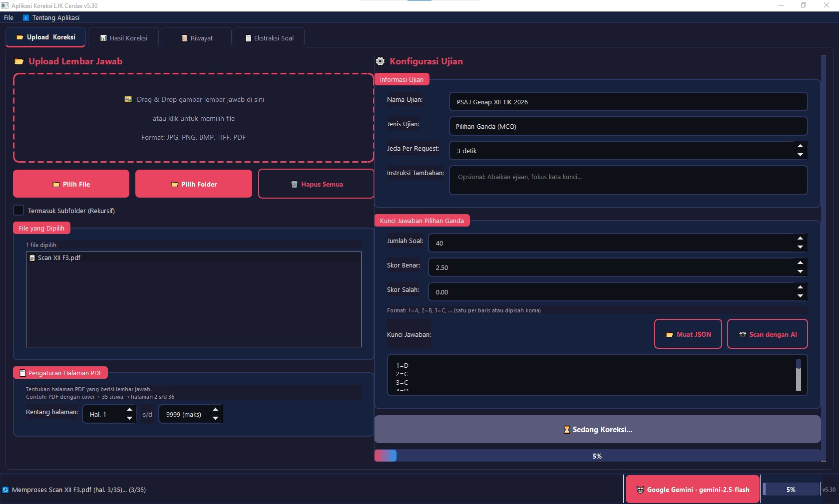839x504 pixels.
Task: Click the Sedang Koreksi progress button
Action: click(x=597, y=429)
